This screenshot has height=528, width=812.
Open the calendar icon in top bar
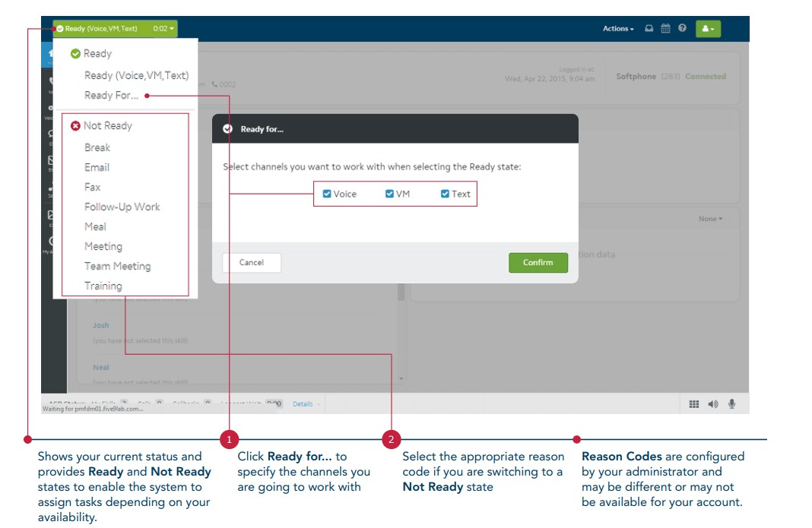click(x=665, y=29)
